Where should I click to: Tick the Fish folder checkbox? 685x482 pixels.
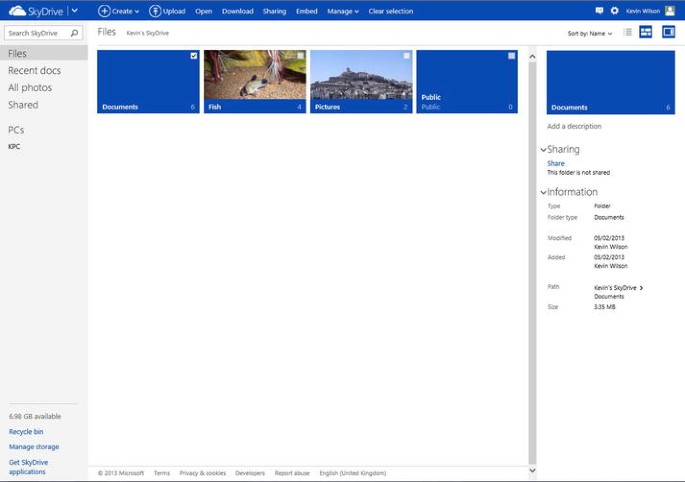pyautogui.click(x=300, y=56)
